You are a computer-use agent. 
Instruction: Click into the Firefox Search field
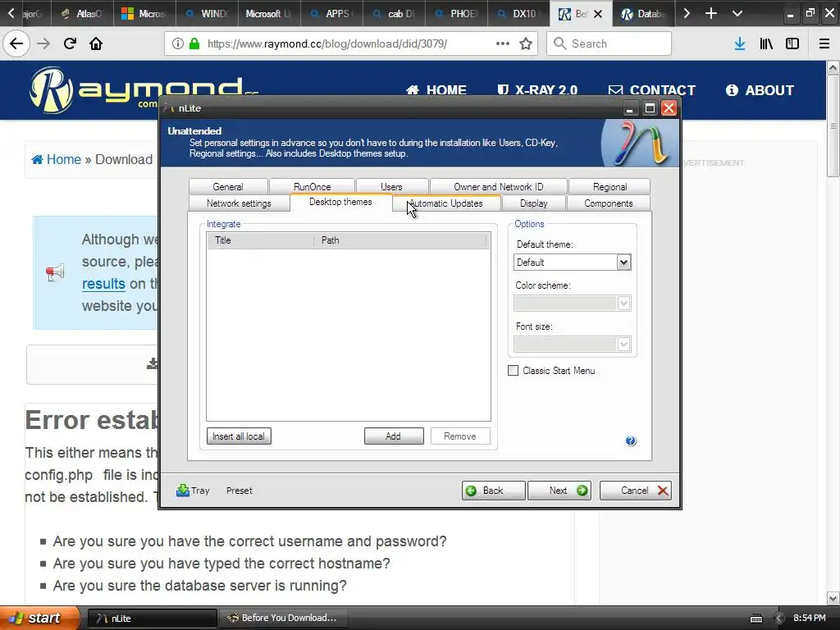coord(609,43)
